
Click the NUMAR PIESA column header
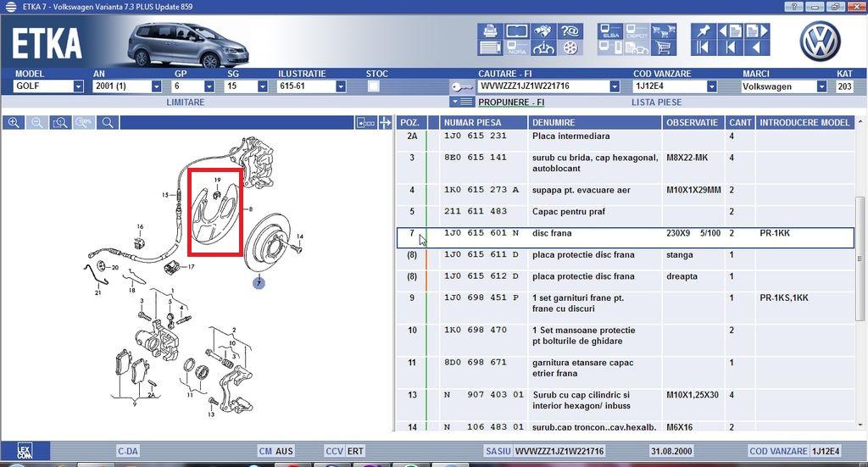483,123
